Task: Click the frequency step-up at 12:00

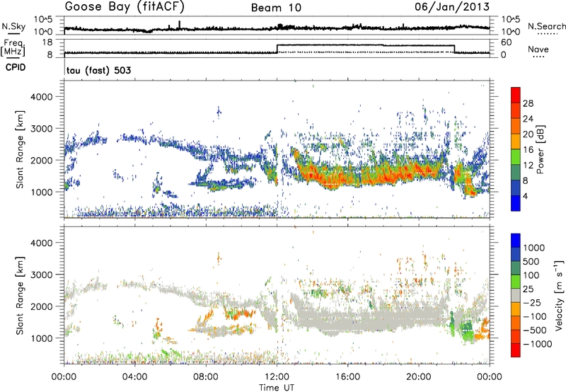Action: [277, 49]
